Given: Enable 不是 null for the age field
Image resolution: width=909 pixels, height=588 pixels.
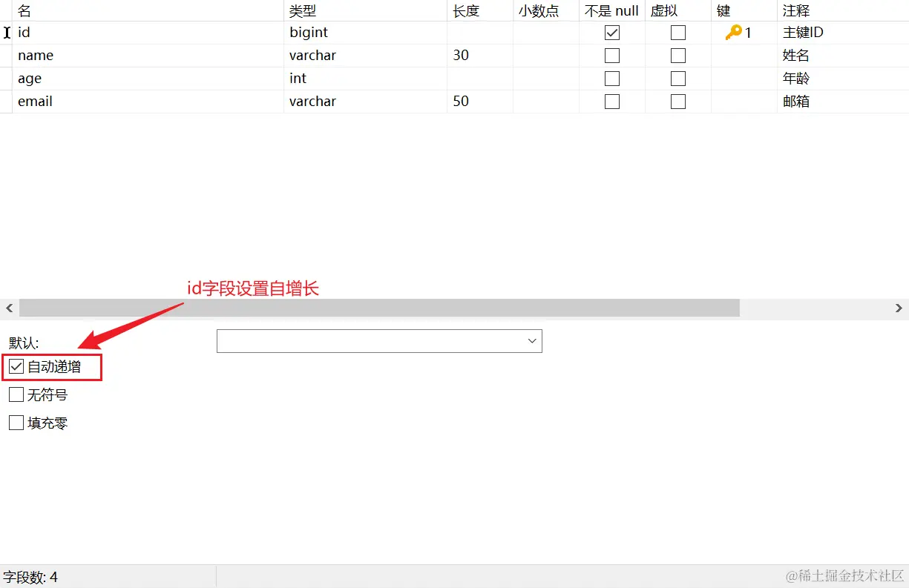Looking at the screenshot, I should click(612, 79).
